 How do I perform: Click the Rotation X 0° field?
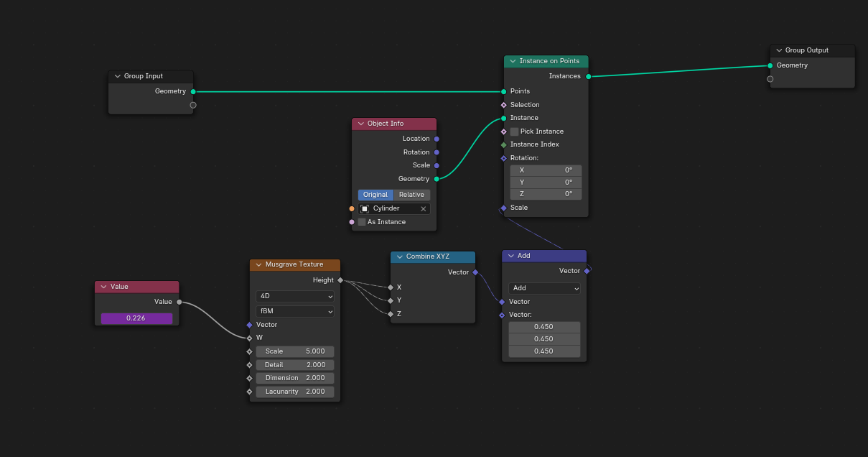tap(546, 170)
